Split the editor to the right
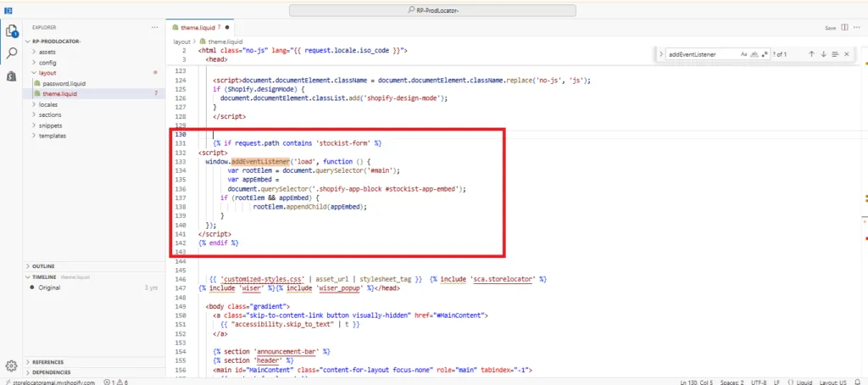Image resolution: width=868 pixels, height=385 pixels. click(844, 27)
